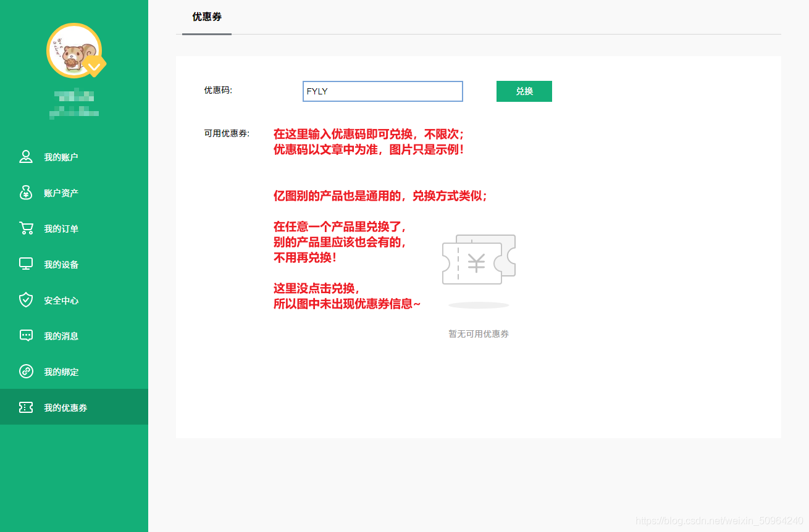Image resolution: width=809 pixels, height=532 pixels.
Task: Open 我的消息 in sidebar
Action: pos(74,336)
